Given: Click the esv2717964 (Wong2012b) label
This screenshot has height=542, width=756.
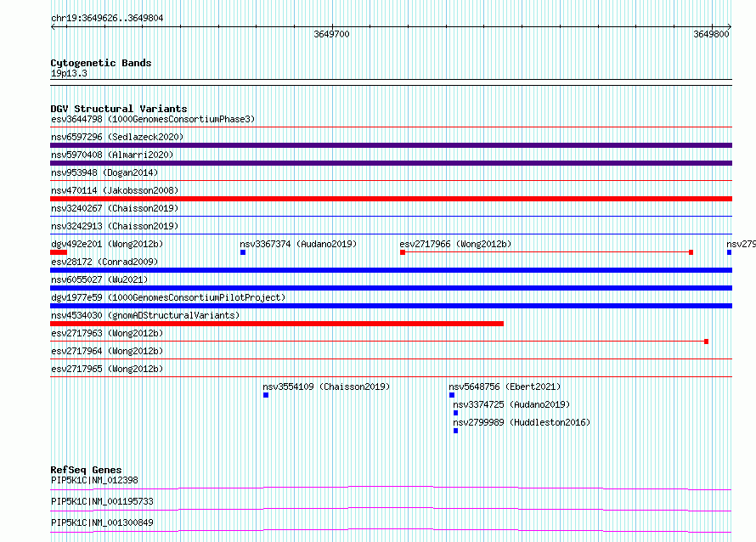Looking at the screenshot, I should pos(107,351).
